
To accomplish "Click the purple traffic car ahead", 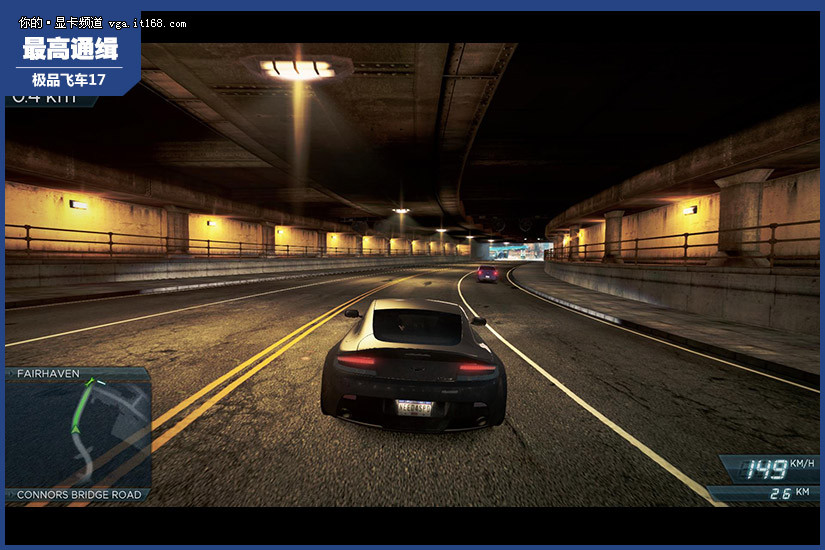I will pyautogui.click(x=487, y=274).
